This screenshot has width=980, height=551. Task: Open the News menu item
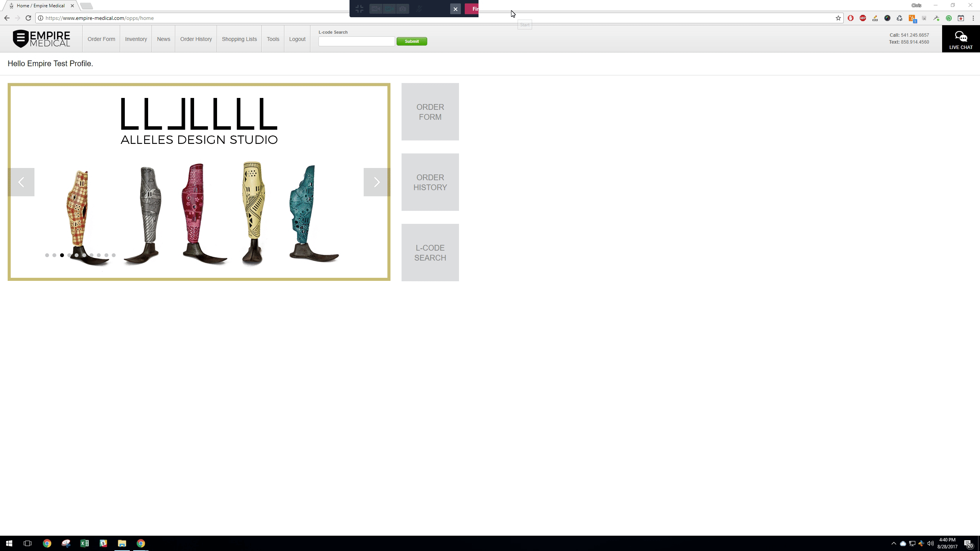pyautogui.click(x=163, y=39)
